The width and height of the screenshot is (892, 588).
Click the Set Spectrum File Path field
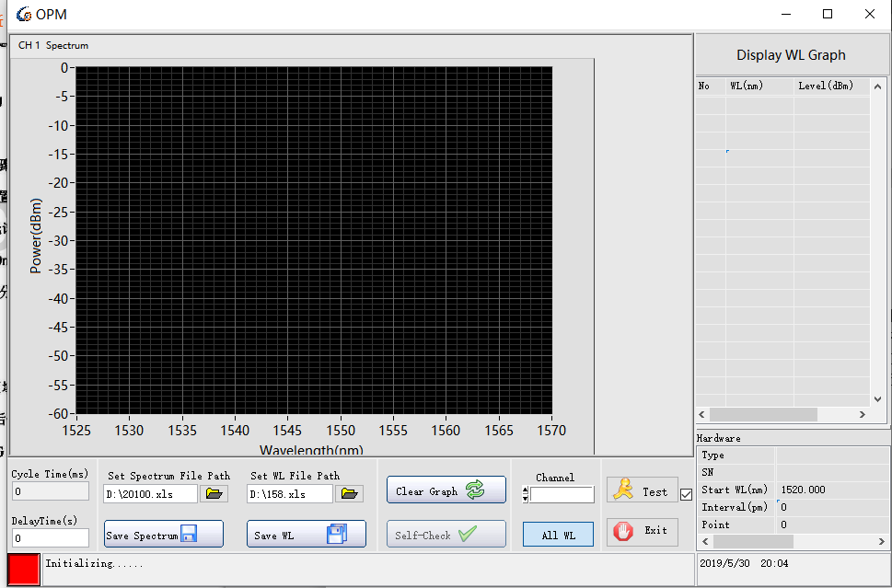coord(150,494)
